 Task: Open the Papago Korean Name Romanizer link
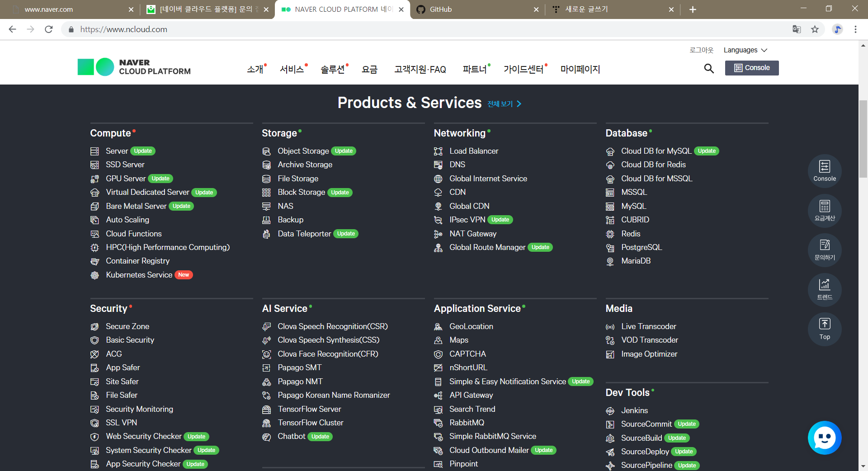334,395
